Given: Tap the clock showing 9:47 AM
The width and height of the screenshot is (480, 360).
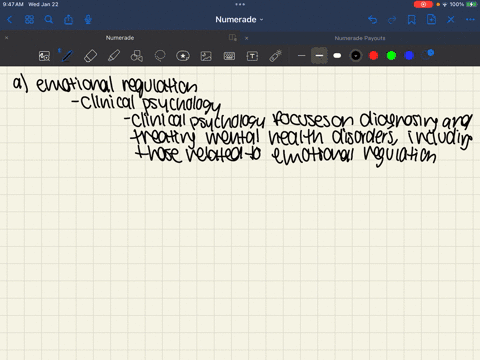Looking at the screenshot, I should click(x=13, y=4).
